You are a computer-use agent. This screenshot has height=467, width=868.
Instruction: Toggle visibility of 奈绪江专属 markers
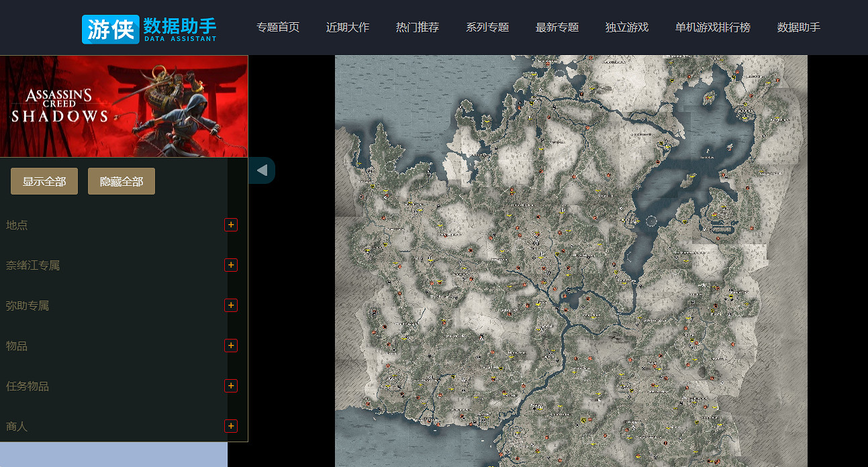click(x=231, y=265)
